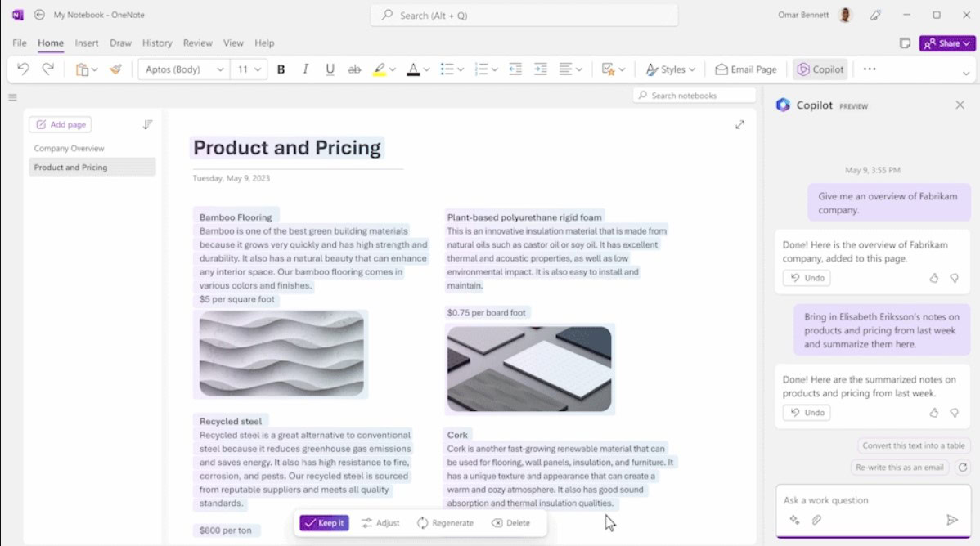The width and height of the screenshot is (980, 546).
Task: Expand the page to full view
Action: 739,125
